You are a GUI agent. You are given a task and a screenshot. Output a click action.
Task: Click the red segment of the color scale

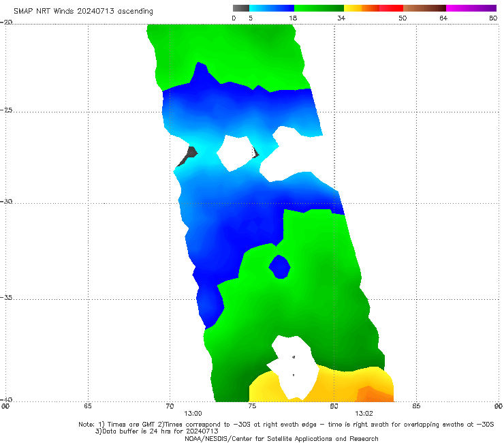pyautogui.click(x=391, y=8)
